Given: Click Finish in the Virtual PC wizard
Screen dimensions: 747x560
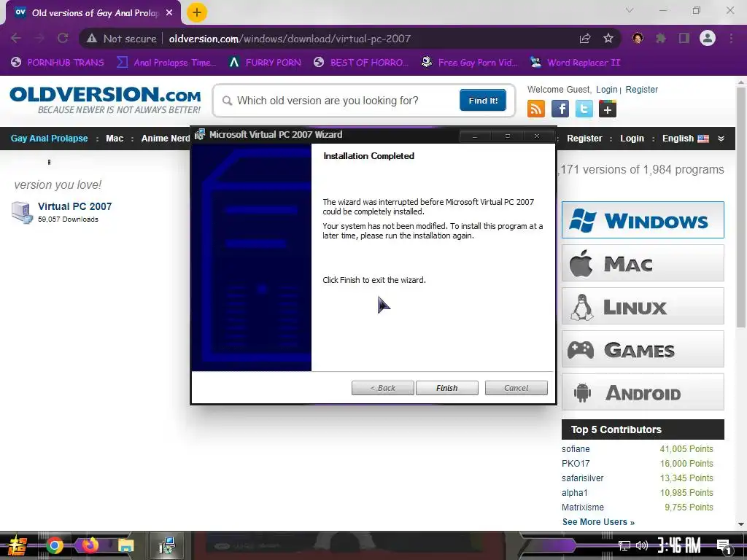Looking at the screenshot, I should pyautogui.click(x=447, y=388).
